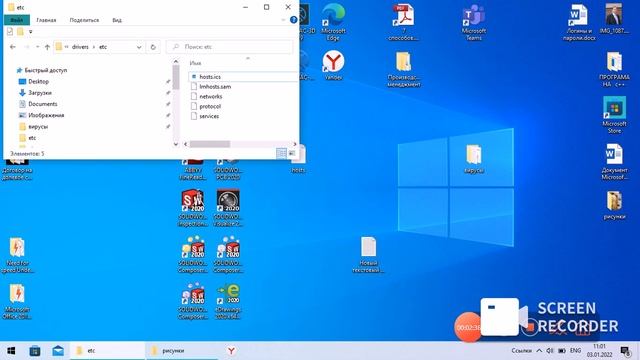
Task: Select Загрузки in the navigation pane
Action: (x=40, y=93)
